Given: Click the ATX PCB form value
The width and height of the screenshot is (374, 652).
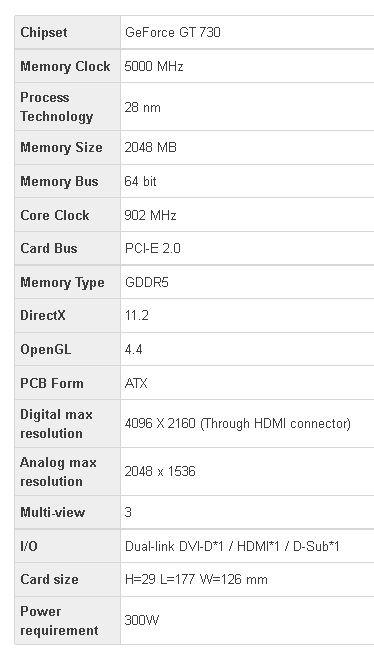Looking at the screenshot, I should pyautogui.click(x=136, y=383).
